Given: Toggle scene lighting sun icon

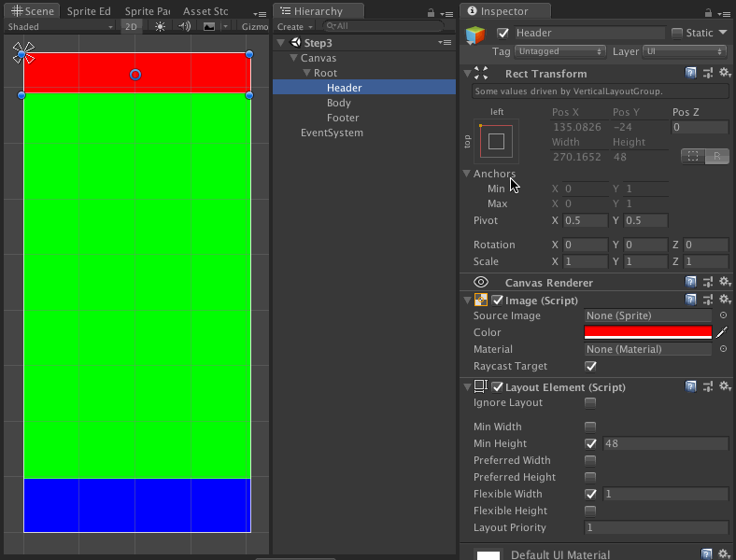Looking at the screenshot, I should click(160, 27).
